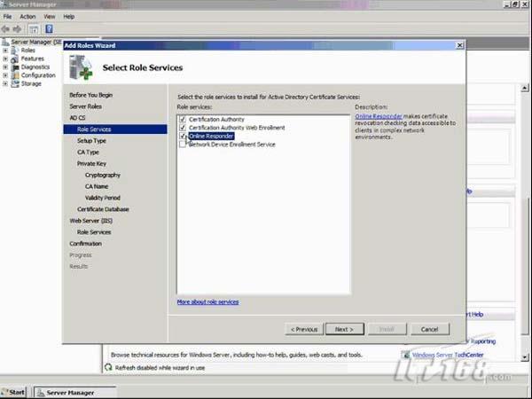Screen dimensions: 532x399
Task: Click the green refresh icon in status area
Action: coord(108,366)
